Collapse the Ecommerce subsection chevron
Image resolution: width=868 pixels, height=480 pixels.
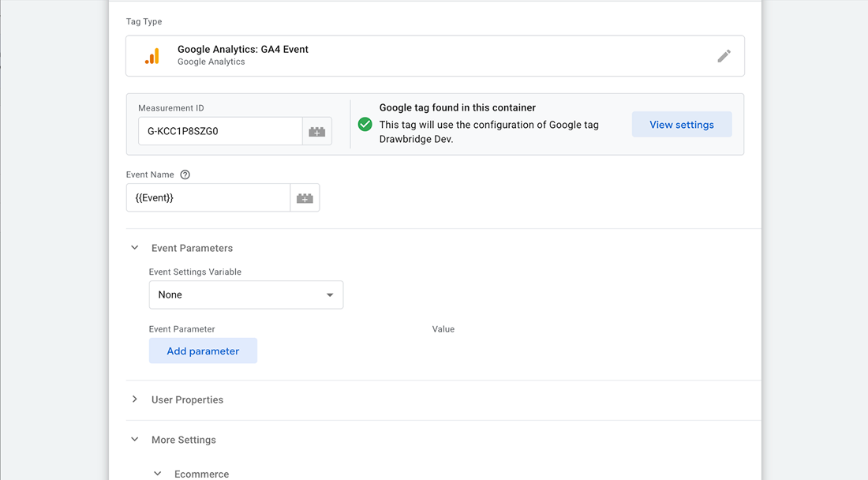pos(158,474)
